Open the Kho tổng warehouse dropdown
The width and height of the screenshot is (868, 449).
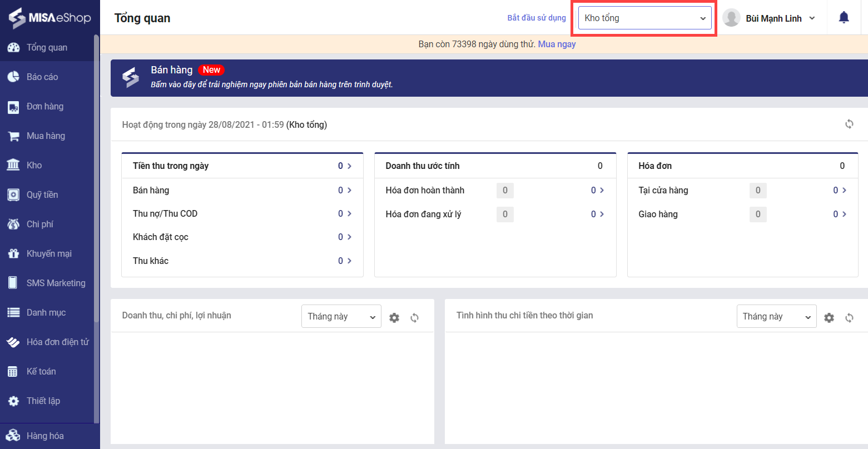coord(645,18)
